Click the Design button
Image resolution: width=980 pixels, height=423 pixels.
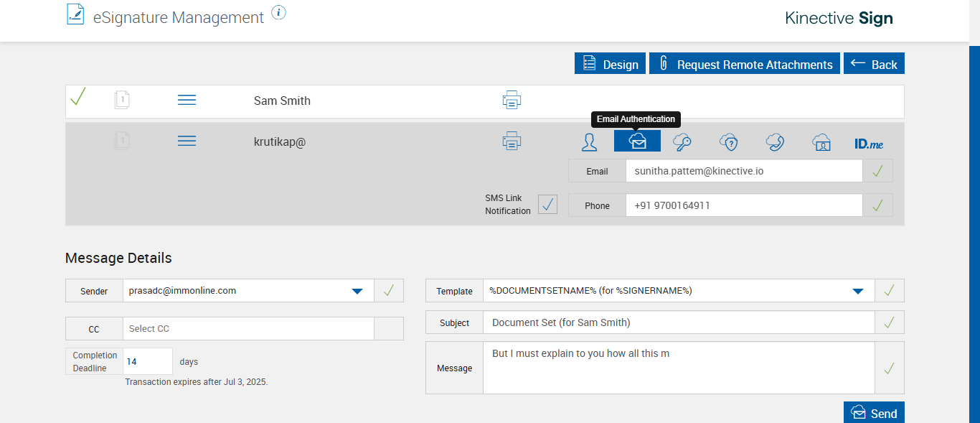pos(610,63)
